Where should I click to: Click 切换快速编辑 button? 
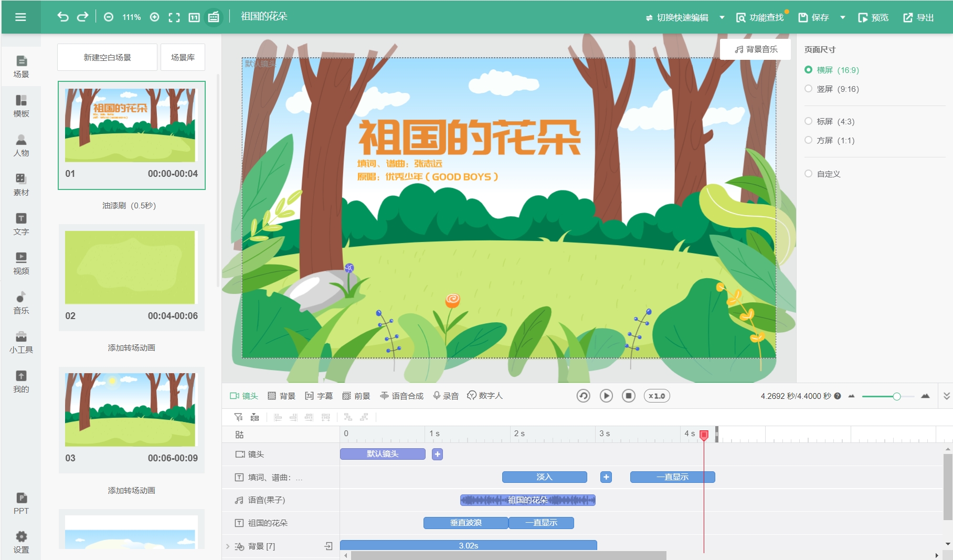coord(677,17)
